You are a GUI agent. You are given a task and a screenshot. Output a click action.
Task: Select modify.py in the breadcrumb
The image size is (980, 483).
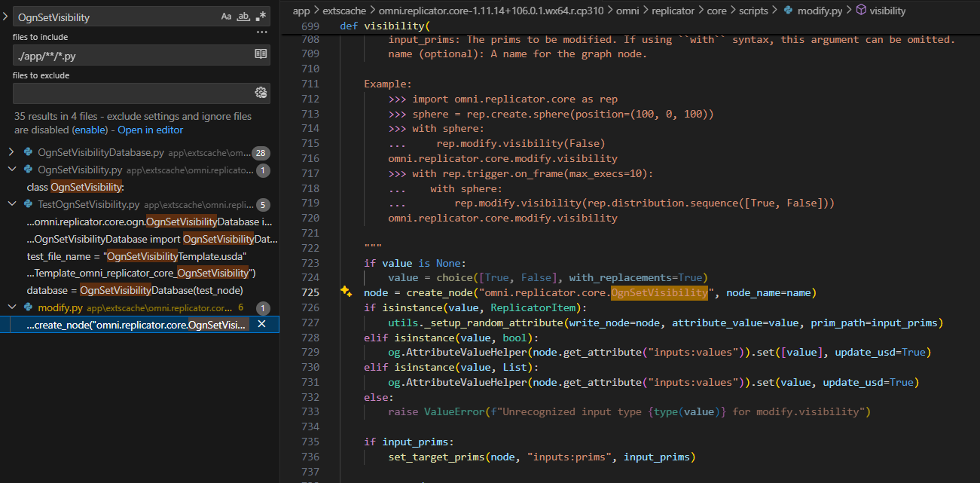[819, 11]
